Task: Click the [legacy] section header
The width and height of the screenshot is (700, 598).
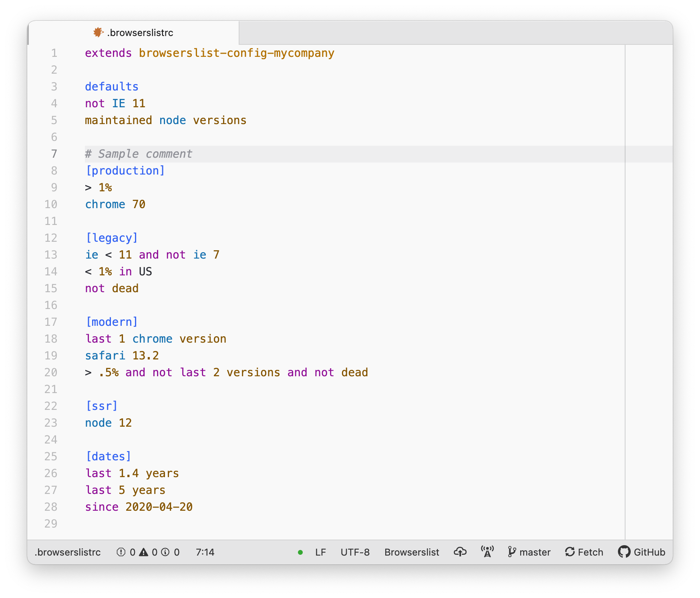Action: click(x=112, y=238)
